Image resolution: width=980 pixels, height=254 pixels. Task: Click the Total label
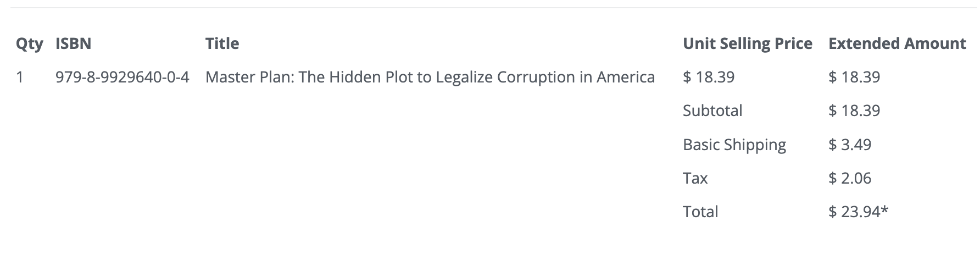pos(700,212)
